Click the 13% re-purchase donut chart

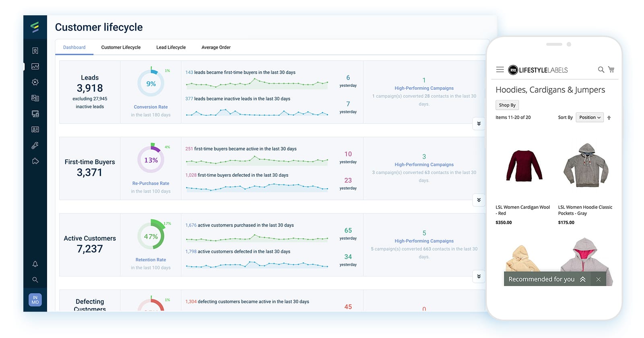(x=151, y=160)
